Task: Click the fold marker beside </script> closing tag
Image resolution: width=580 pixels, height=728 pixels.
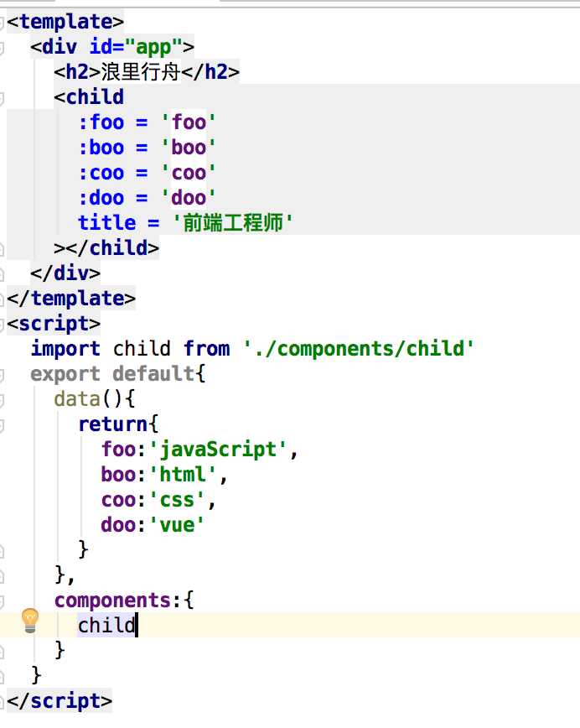Action: click(2, 701)
